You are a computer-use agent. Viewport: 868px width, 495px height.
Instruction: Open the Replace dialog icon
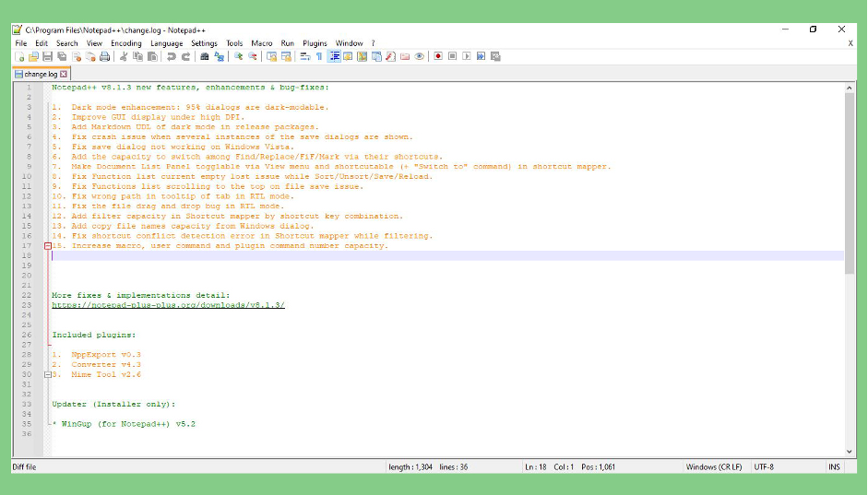pyautogui.click(x=220, y=56)
